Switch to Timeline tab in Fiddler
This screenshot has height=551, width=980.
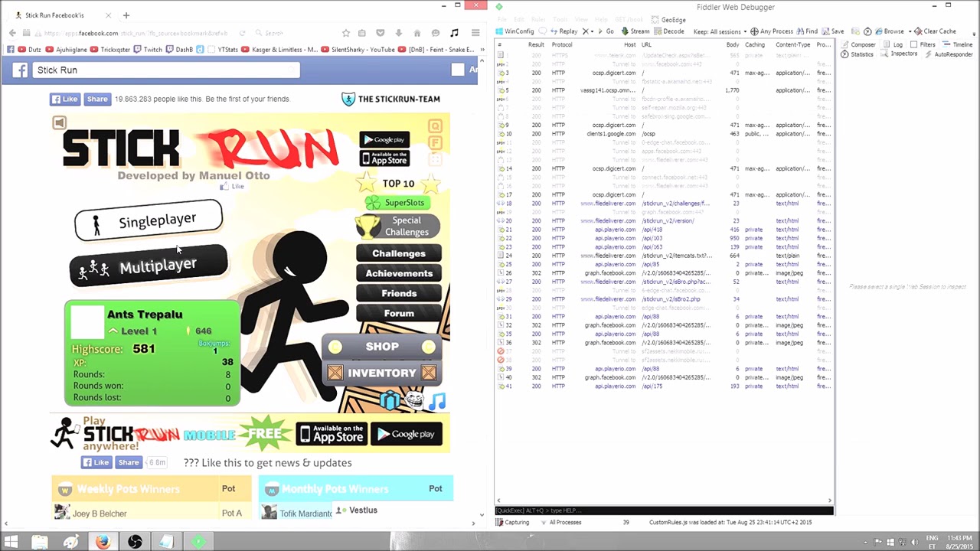coord(957,44)
